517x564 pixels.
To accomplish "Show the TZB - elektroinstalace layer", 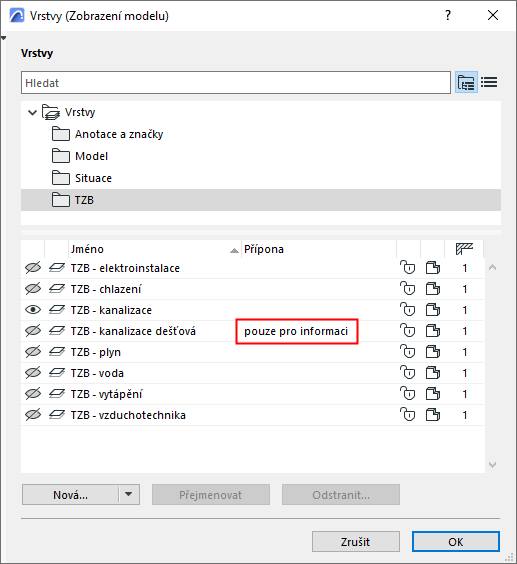I will click(33, 268).
